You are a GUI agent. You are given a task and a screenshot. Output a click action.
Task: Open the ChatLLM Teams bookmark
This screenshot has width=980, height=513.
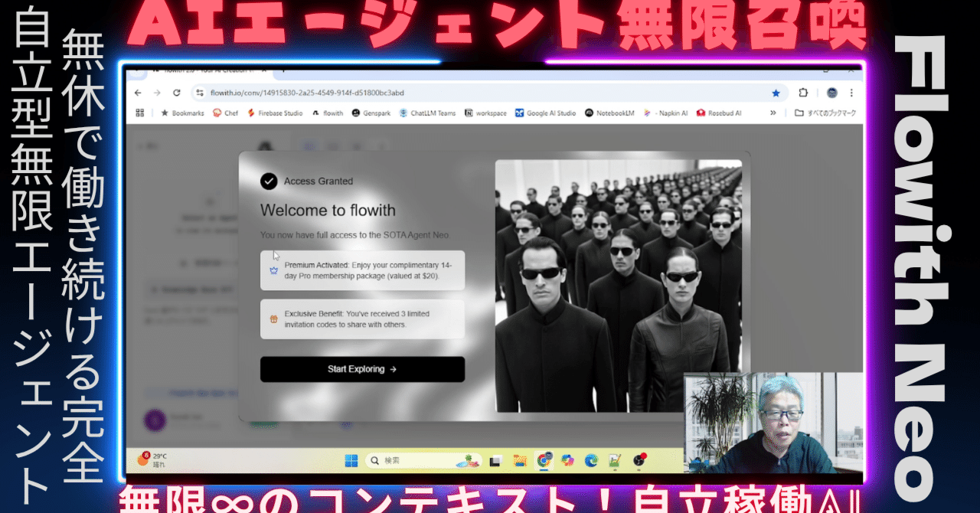(430, 112)
